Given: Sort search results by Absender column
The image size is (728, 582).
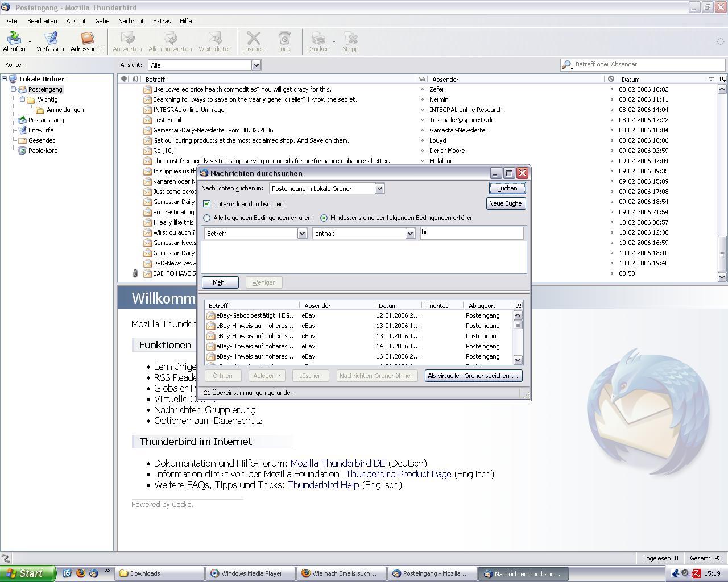Looking at the screenshot, I should point(337,305).
